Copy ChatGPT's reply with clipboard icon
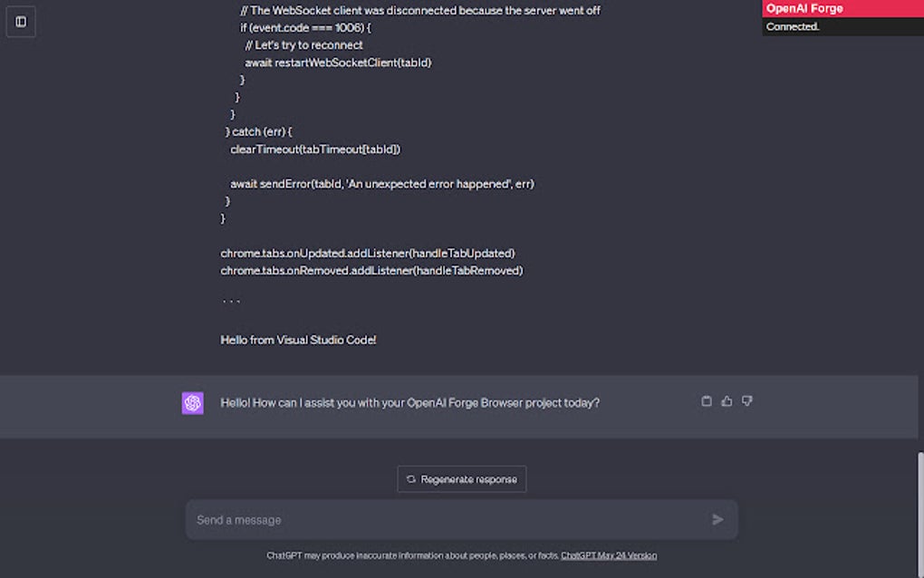Viewport: 924px width, 578px height. [707, 401]
